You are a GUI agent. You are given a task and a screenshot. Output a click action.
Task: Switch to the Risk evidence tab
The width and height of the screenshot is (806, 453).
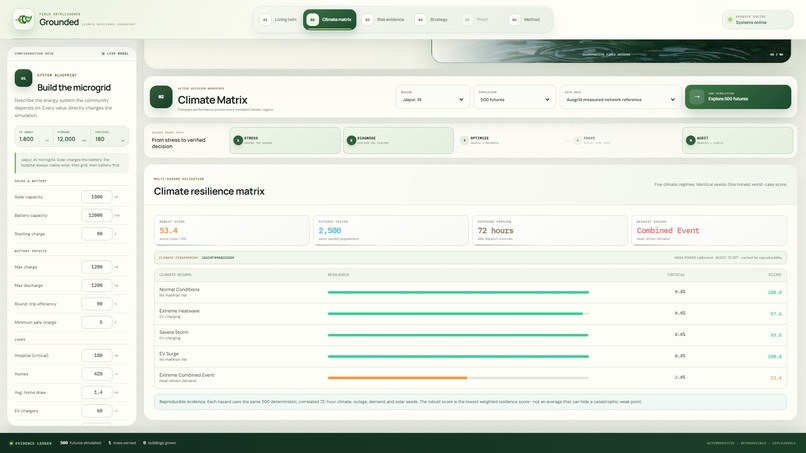point(384,20)
